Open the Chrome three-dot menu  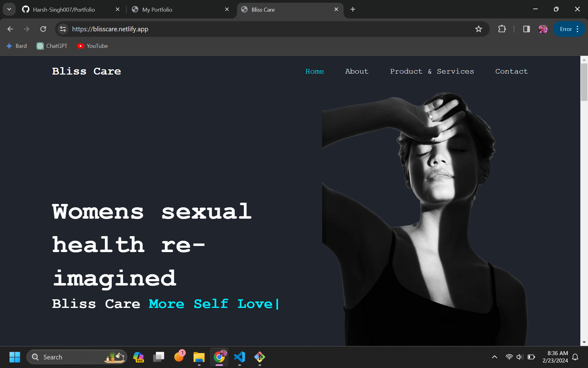578,29
